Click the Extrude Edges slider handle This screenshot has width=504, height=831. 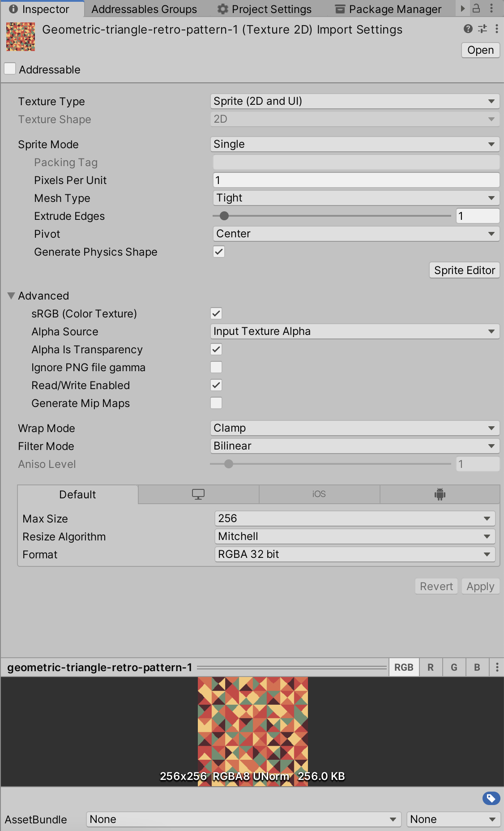tap(224, 216)
